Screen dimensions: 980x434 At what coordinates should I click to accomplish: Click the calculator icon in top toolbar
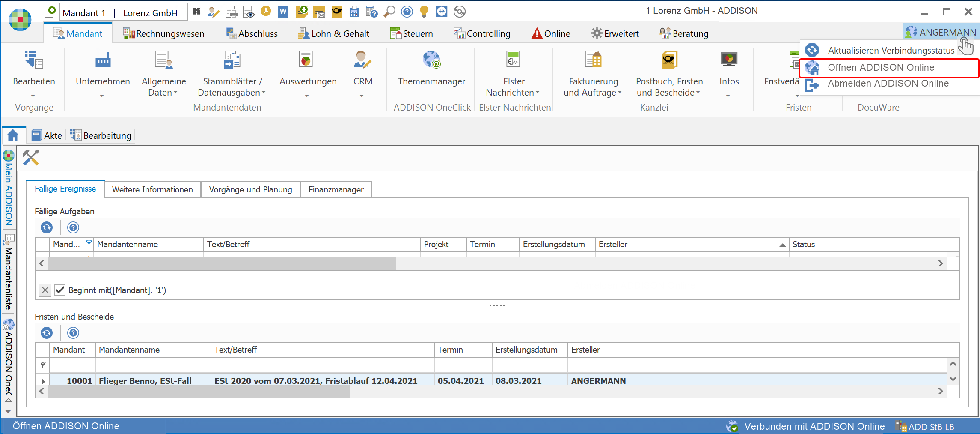(354, 12)
